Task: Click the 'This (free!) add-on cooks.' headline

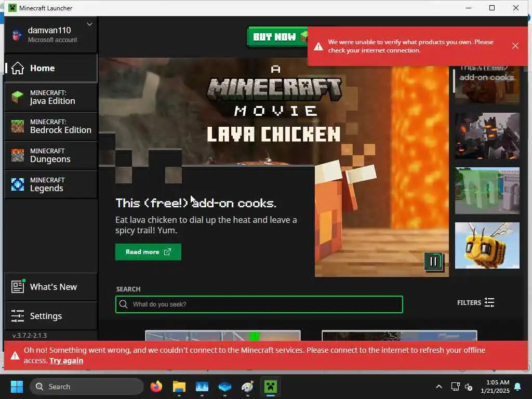Action: tap(196, 203)
